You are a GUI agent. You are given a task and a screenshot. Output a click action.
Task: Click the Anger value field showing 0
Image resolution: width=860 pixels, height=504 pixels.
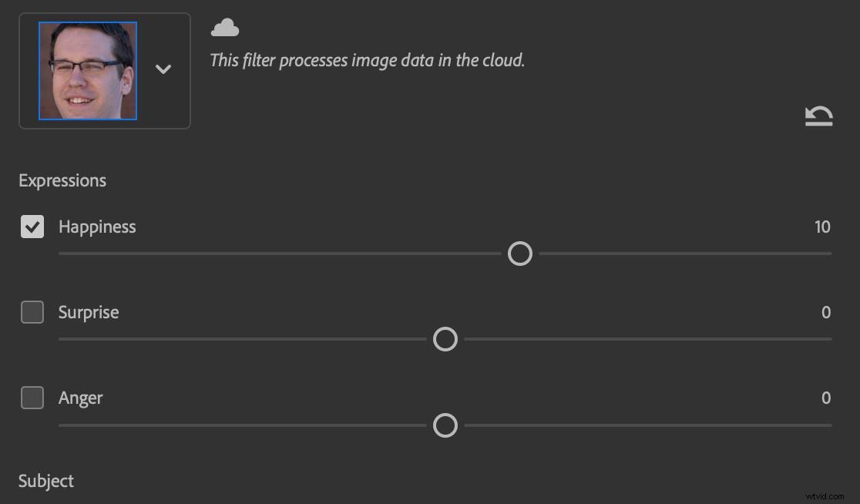(x=826, y=398)
